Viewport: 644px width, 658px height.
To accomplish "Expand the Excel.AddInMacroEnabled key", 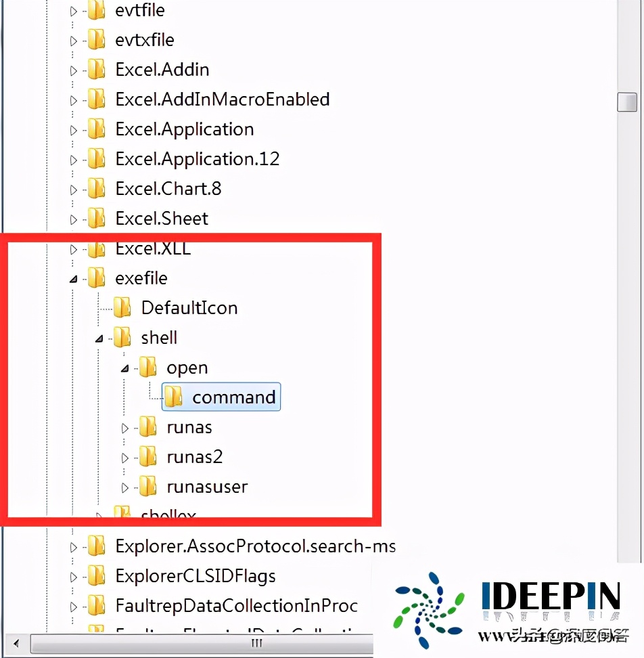I will pos(74,100).
